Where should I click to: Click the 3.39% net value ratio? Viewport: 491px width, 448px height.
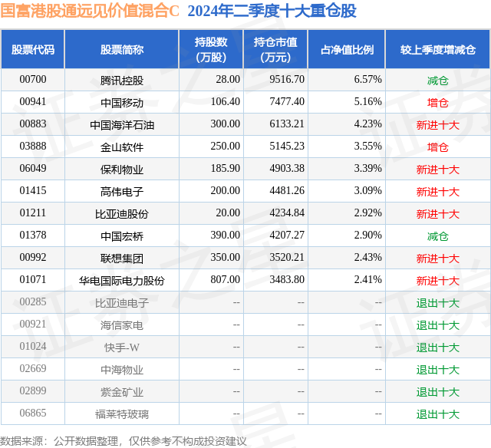368,169
